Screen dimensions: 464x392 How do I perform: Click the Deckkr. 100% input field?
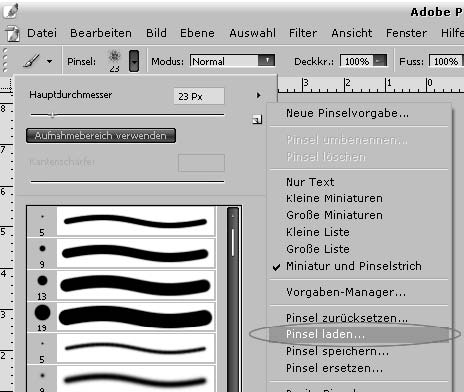coord(357,61)
